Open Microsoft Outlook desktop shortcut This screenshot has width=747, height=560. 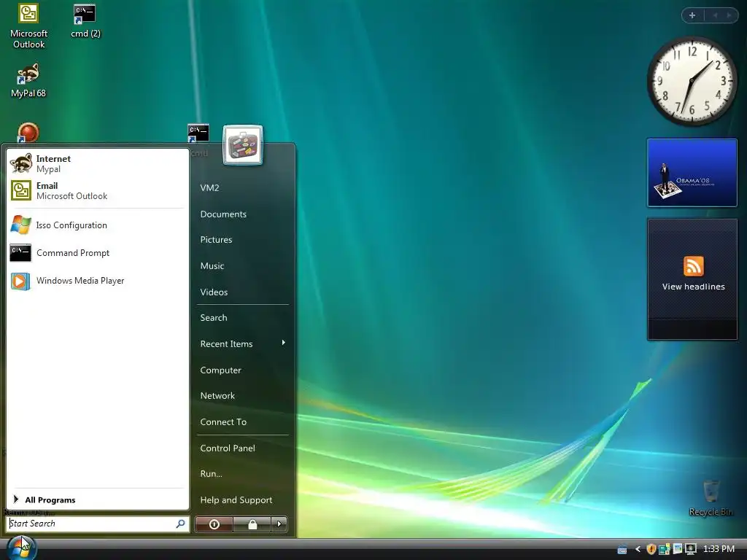point(28,26)
